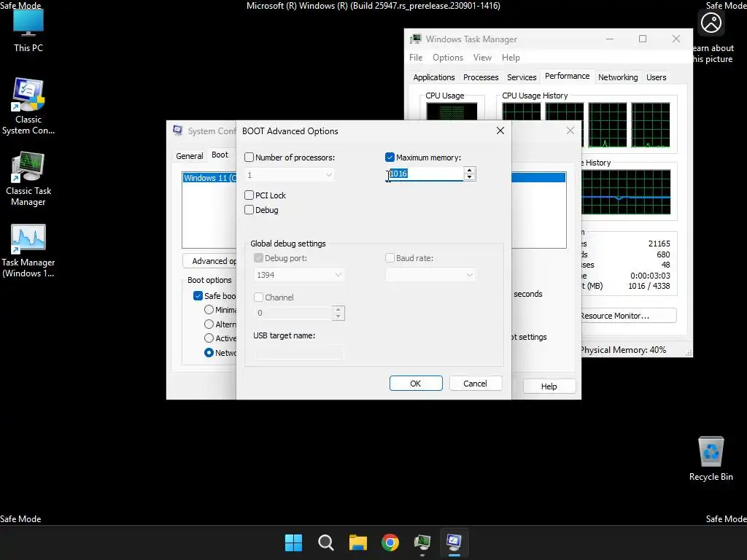The width and height of the screenshot is (747, 560).
Task: Open This PC desktop icon
Action: click(28, 31)
